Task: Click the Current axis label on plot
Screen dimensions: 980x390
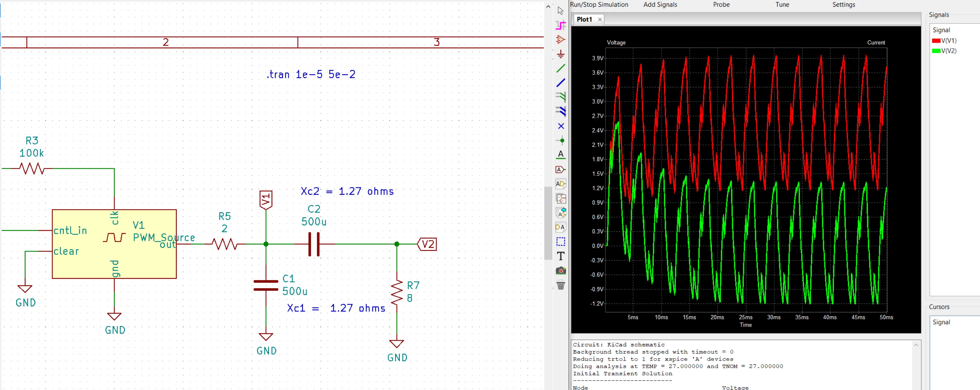Action: 876,42
